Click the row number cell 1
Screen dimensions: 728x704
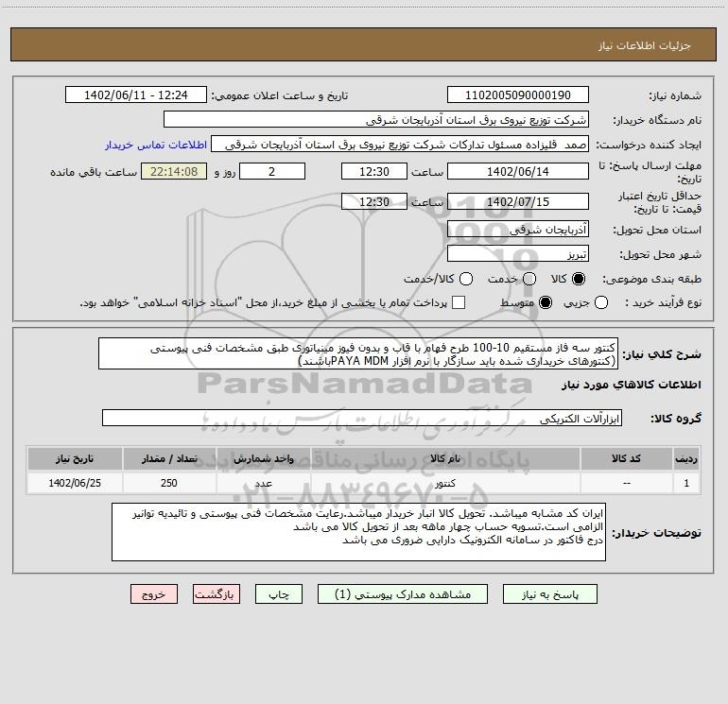[686, 483]
